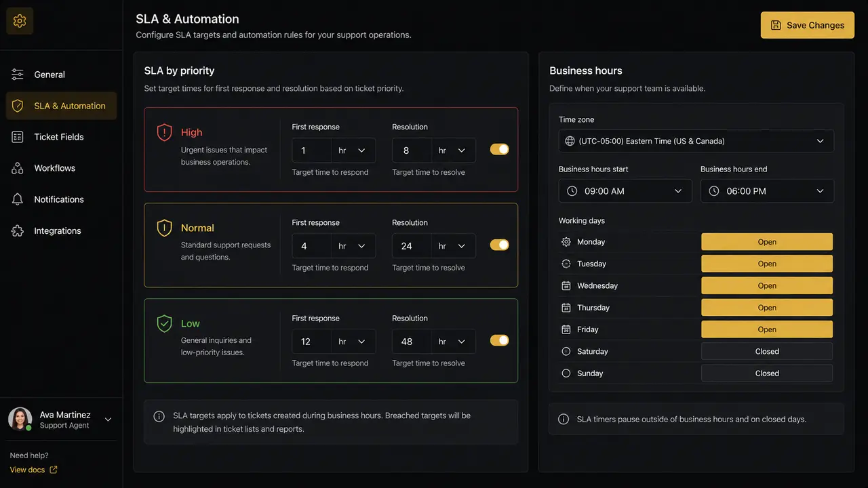Click the calendar icon beside Thursday
The width and height of the screenshot is (868, 488).
[x=566, y=308]
